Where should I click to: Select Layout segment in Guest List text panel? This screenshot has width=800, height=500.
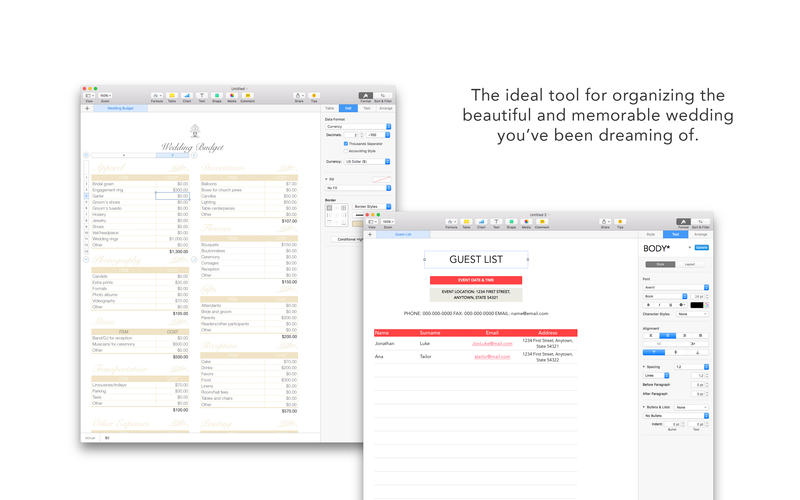click(x=690, y=264)
